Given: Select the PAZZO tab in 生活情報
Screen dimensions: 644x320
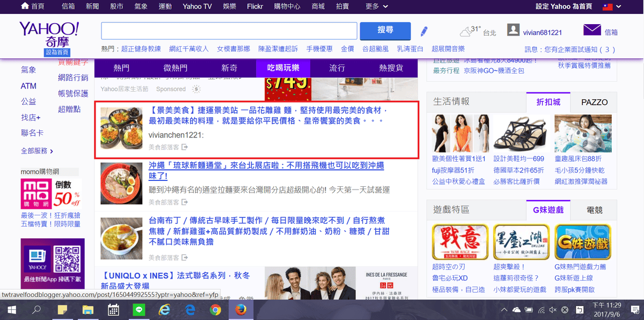Looking at the screenshot, I should [594, 102].
